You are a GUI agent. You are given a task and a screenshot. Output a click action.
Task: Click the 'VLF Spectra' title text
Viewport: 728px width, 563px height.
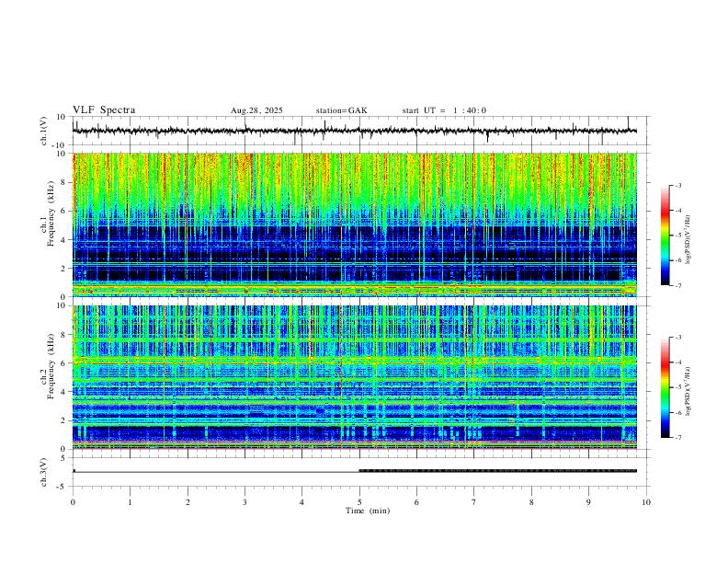pos(104,110)
